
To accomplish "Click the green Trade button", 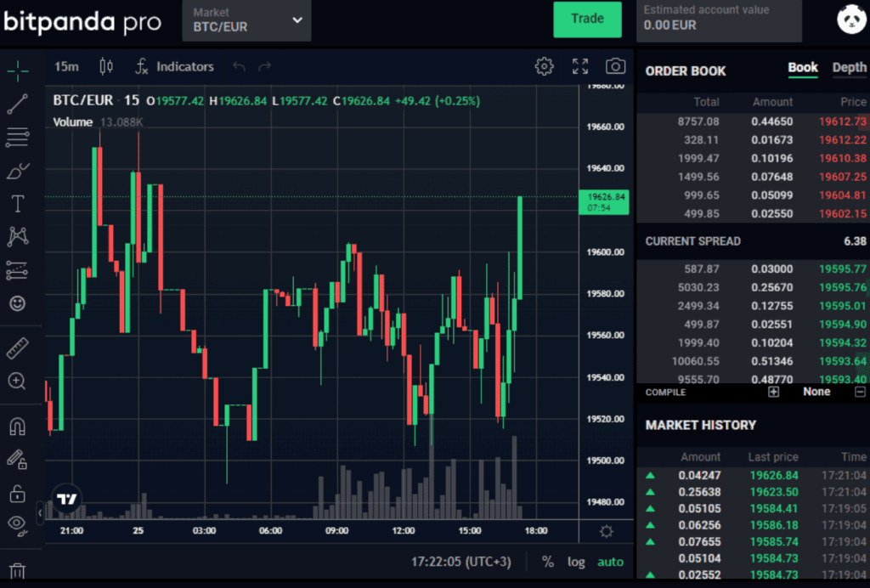I will point(587,20).
